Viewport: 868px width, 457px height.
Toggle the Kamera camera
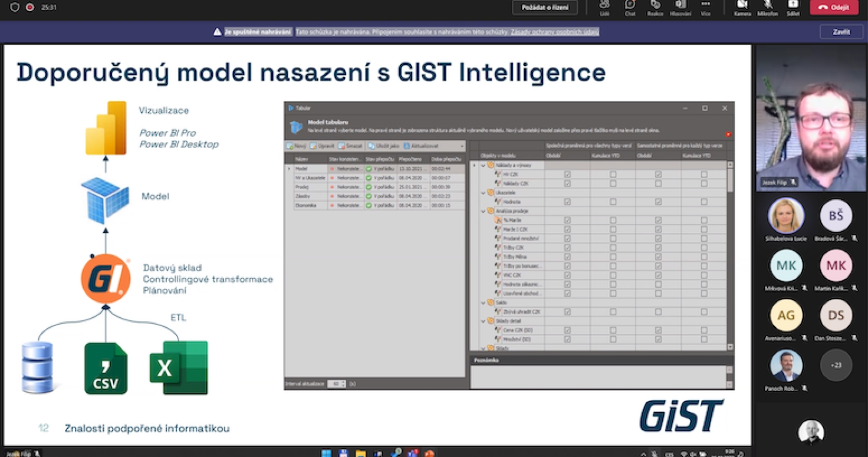pos(742,8)
